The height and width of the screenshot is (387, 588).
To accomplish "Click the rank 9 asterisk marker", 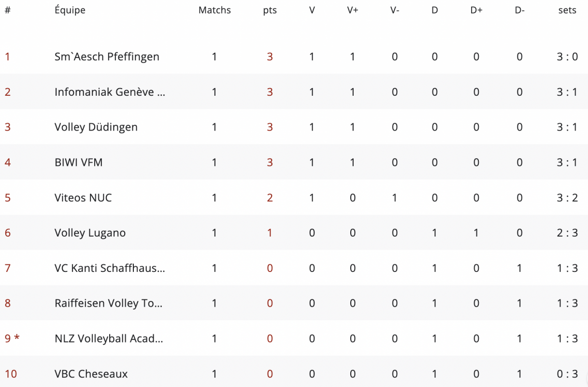I will [17, 338].
